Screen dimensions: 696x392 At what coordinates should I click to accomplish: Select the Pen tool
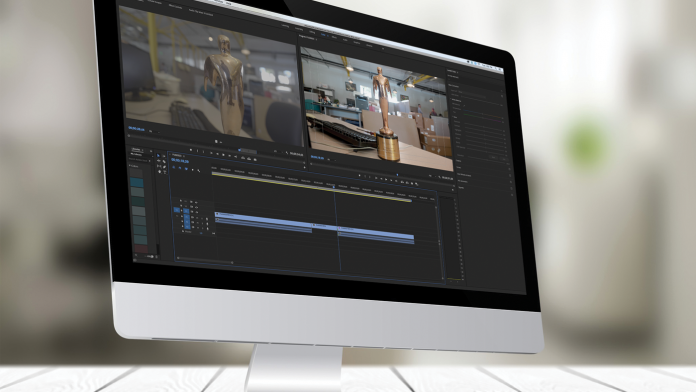click(164, 167)
